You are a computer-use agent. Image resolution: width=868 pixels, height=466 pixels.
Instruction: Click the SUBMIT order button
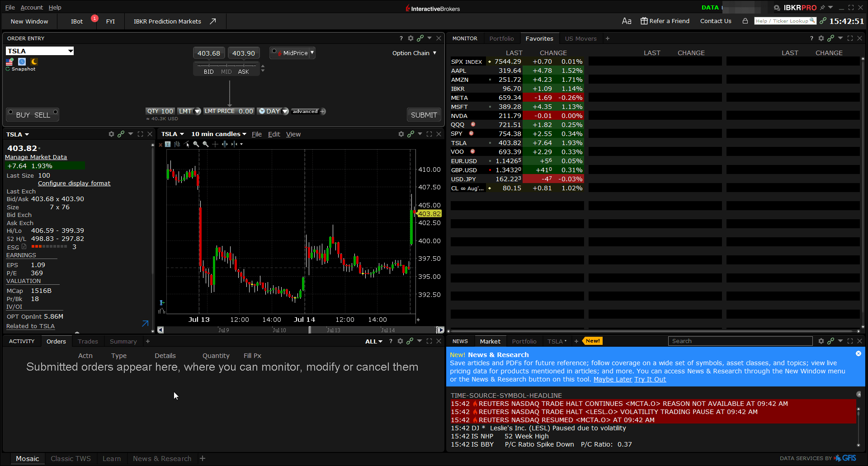click(424, 115)
